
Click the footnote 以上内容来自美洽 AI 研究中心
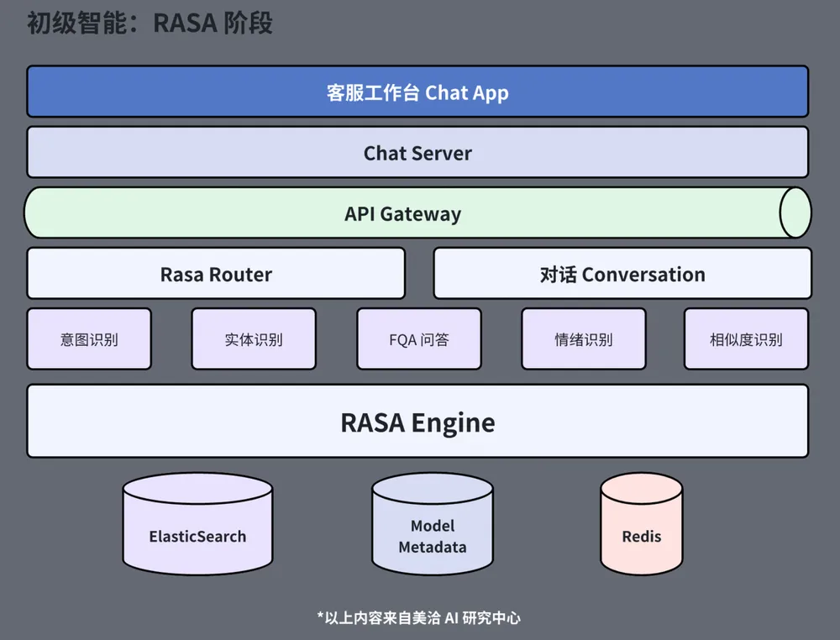(419, 618)
